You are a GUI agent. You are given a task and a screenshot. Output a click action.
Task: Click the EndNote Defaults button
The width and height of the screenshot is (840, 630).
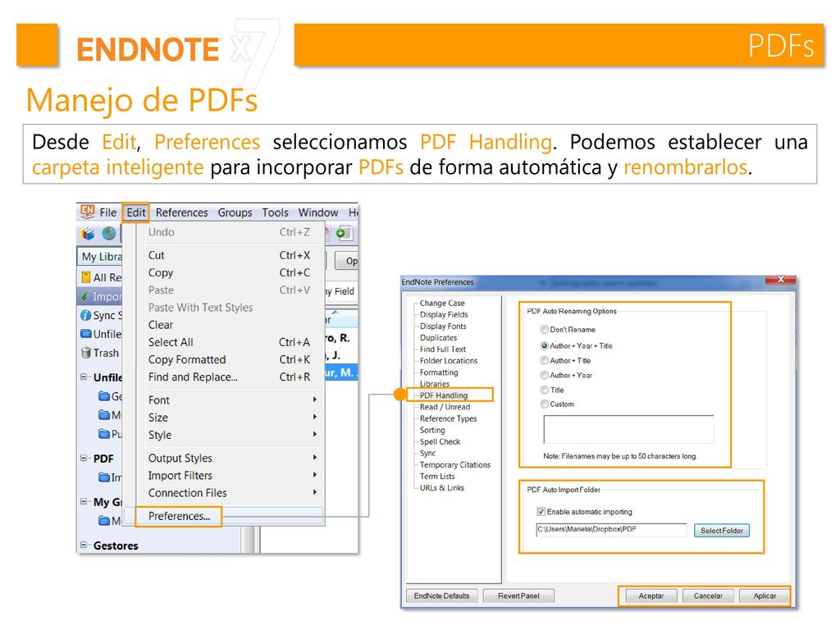pos(441,596)
